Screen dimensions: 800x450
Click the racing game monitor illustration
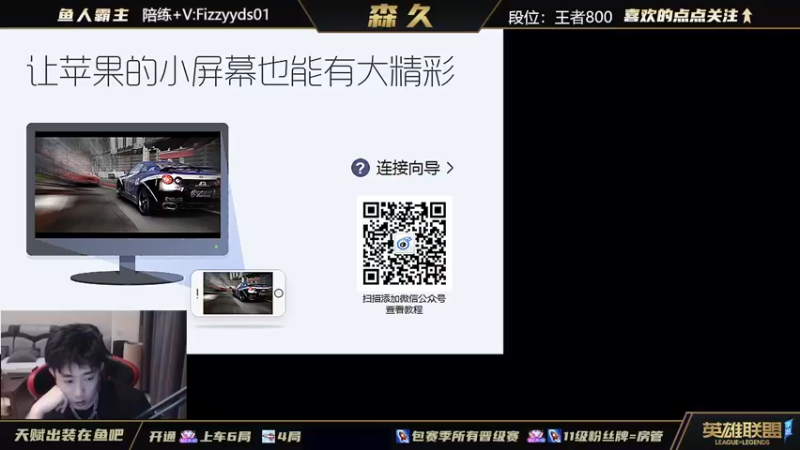click(128, 203)
